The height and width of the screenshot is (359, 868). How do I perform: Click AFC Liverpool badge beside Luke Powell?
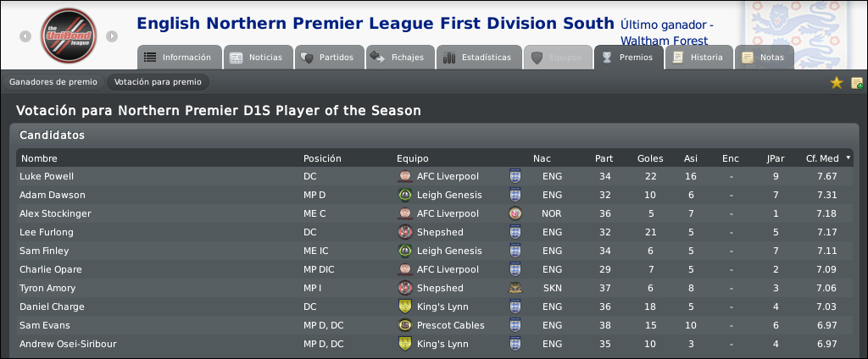coord(405,176)
